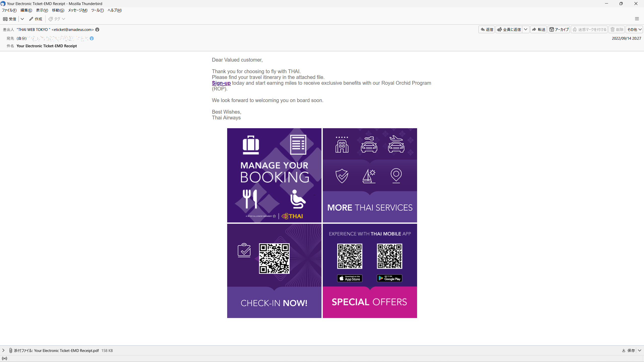Click the 保存 save attachment button

[629, 350]
